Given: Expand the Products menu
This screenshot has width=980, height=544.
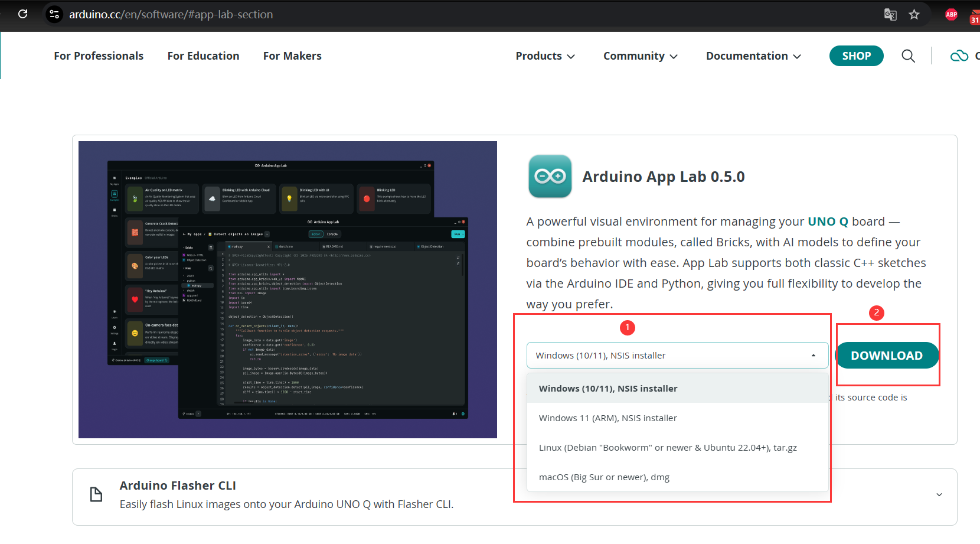Looking at the screenshot, I should point(545,56).
